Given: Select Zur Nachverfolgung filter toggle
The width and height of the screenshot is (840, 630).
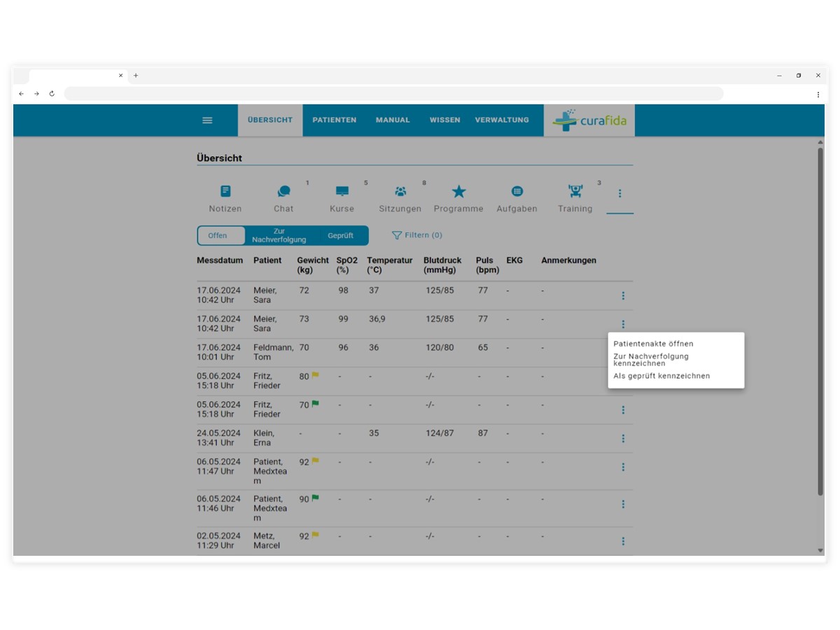Looking at the screenshot, I should point(279,236).
